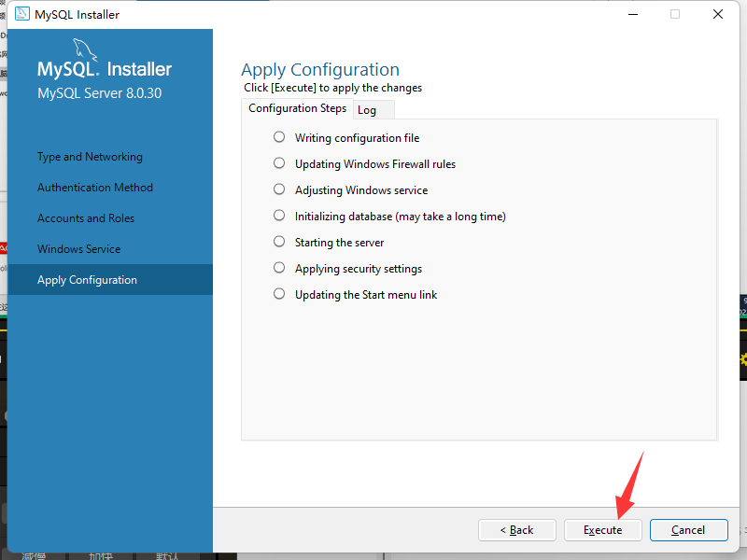Click the Updating Windows Firewall rules status circle
This screenshot has height=560, width=747.
[x=279, y=163]
